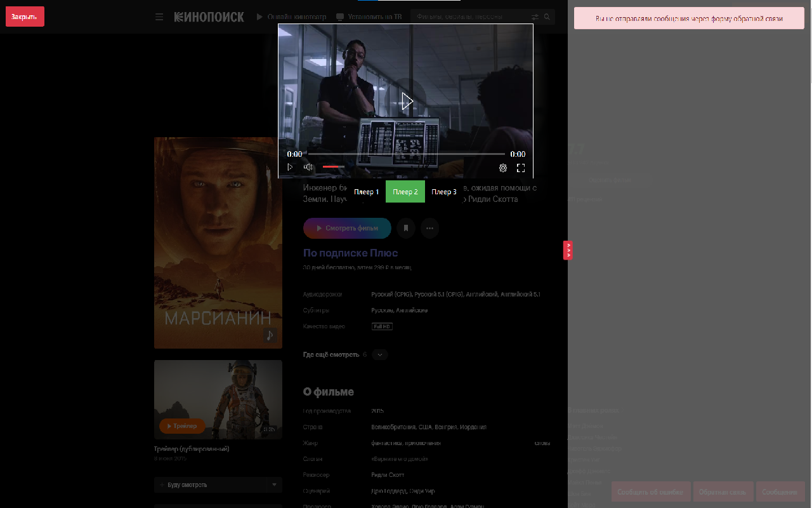Enter fullscreen in the video player
Image resolution: width=812 pixels, height=508 pixels.
(x=521, y=168)
